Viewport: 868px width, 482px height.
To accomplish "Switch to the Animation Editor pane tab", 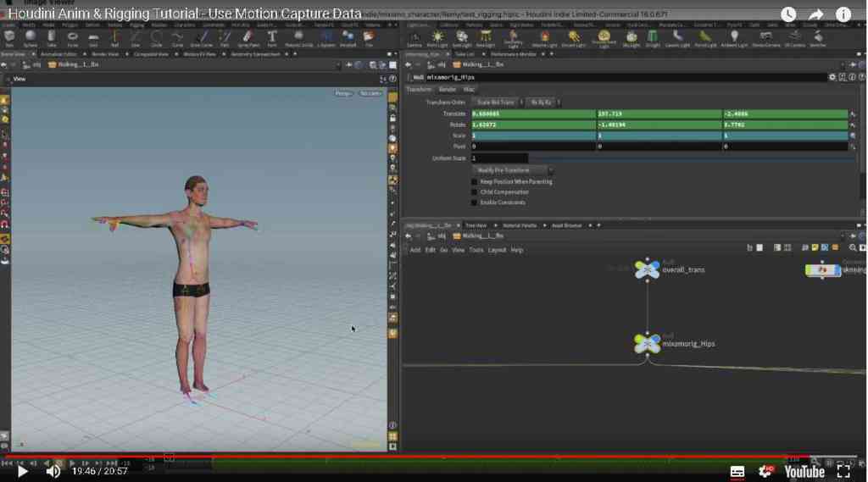I will coord(59,54).
